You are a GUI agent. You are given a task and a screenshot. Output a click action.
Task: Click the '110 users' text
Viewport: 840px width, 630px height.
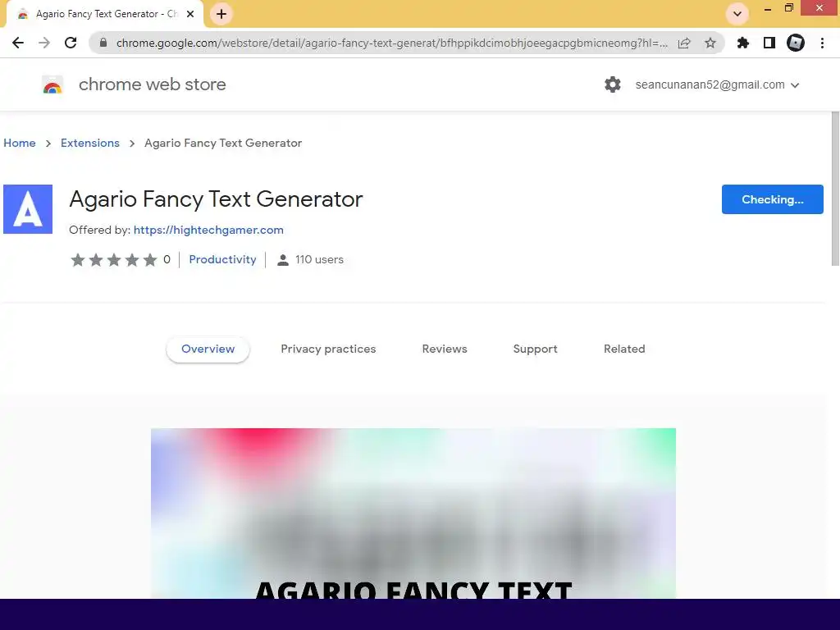(x=319, y=260)
